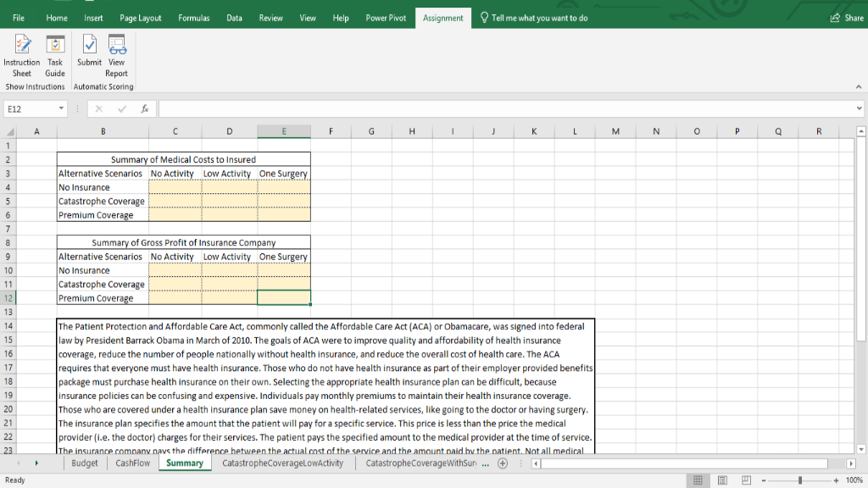Open the View Report tool
The width and height of the screenshot is (868, 488).
coord(116,55)
